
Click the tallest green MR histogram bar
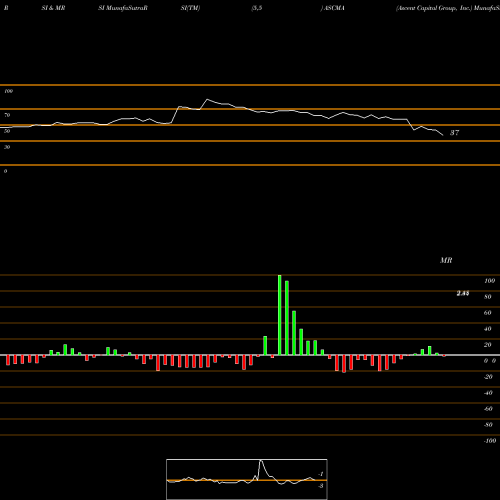click(279, 315)
